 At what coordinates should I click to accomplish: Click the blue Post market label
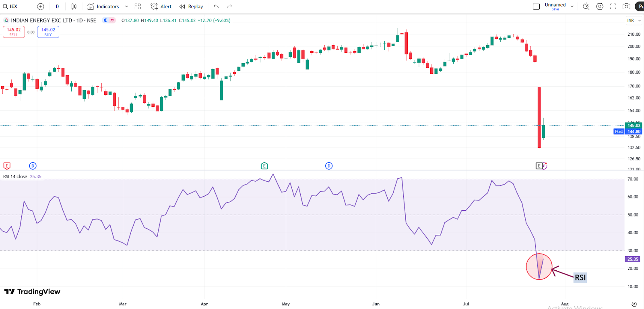pos(619,132)
